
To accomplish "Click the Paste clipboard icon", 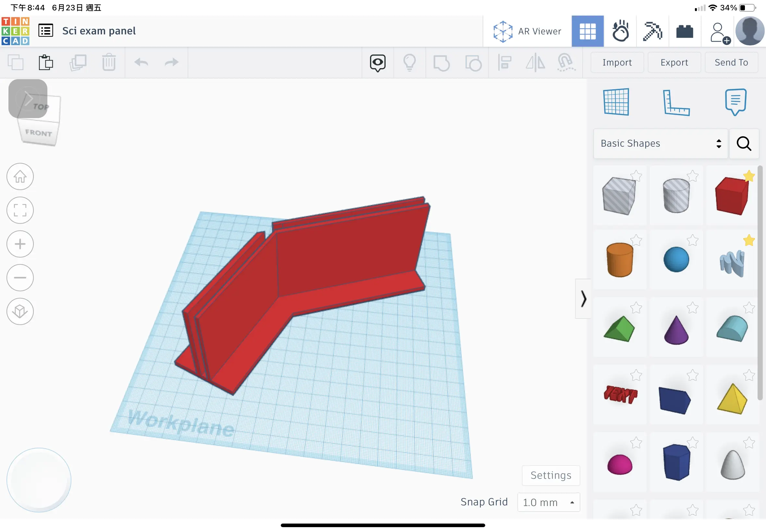I will click(46, 62).
